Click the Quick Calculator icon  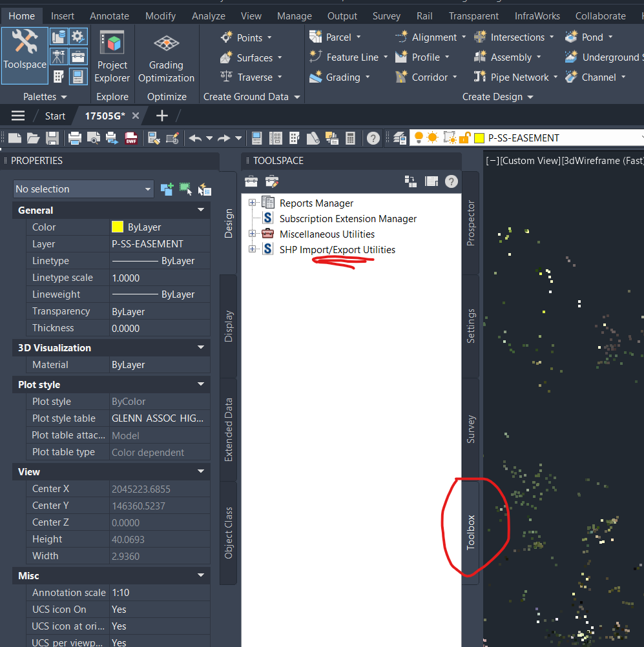coord(350,138)
